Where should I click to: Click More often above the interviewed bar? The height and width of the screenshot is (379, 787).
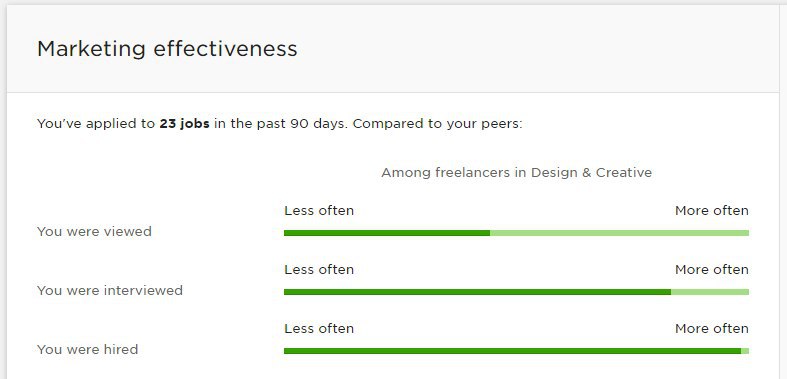(712, 270)
